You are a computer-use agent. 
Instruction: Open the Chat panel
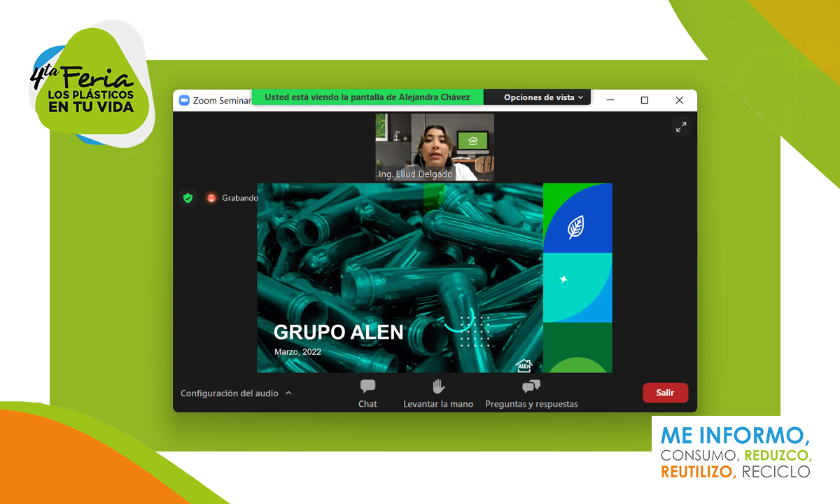point(367,394)
